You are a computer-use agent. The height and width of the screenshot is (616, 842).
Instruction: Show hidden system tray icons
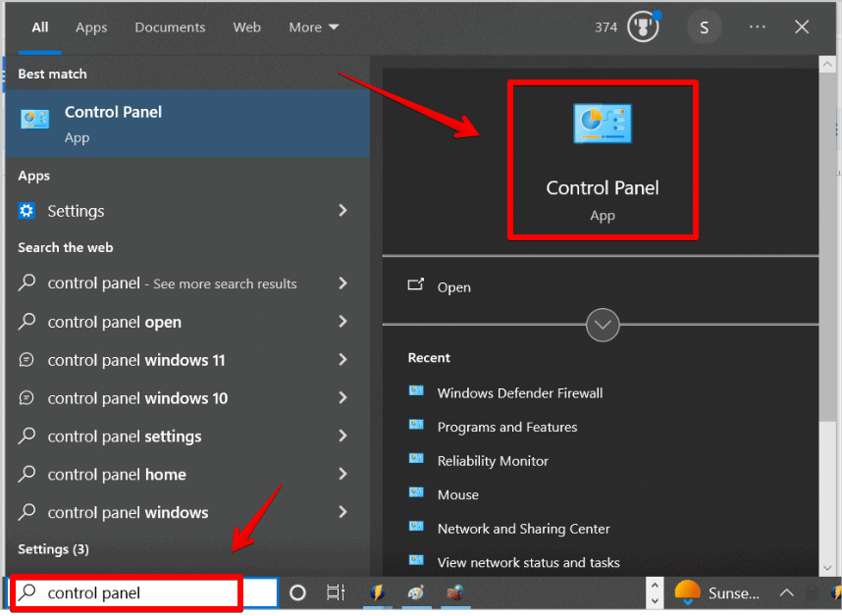point(787,592)
